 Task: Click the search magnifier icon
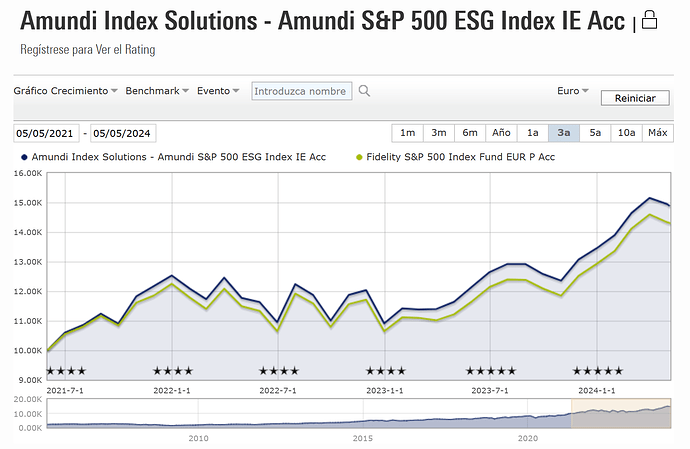364,91
